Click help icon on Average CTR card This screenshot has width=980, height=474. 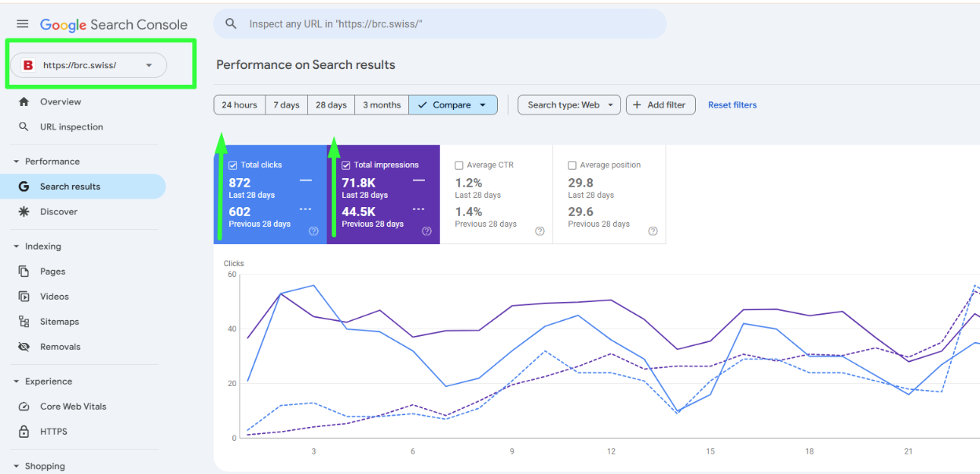tap(539, 232)
